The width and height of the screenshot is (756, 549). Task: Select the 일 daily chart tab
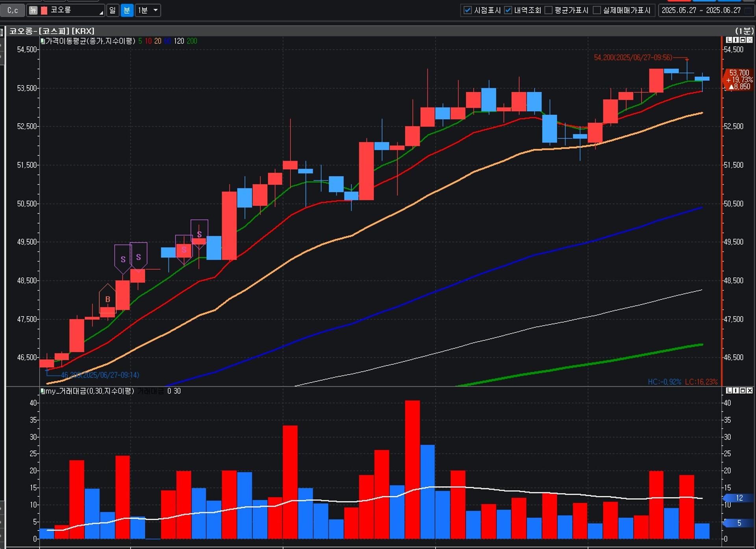tap(113, 10)
